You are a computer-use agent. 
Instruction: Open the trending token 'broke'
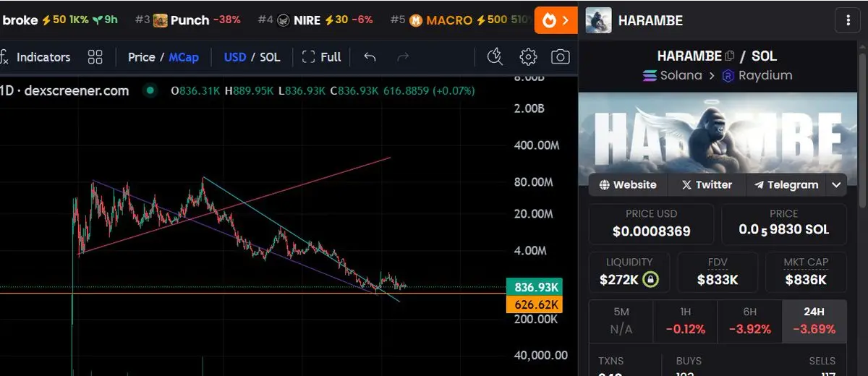click(x=60, y=20)
